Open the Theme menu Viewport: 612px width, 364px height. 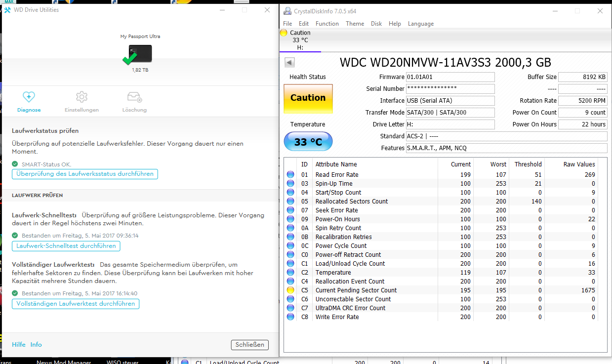pos(355,24)
